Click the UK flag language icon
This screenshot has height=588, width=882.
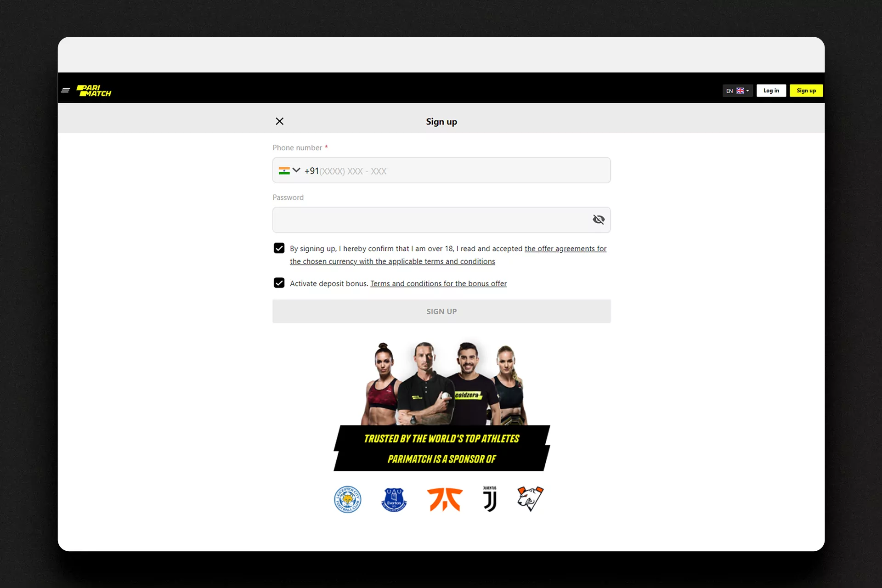coord(740,90)
